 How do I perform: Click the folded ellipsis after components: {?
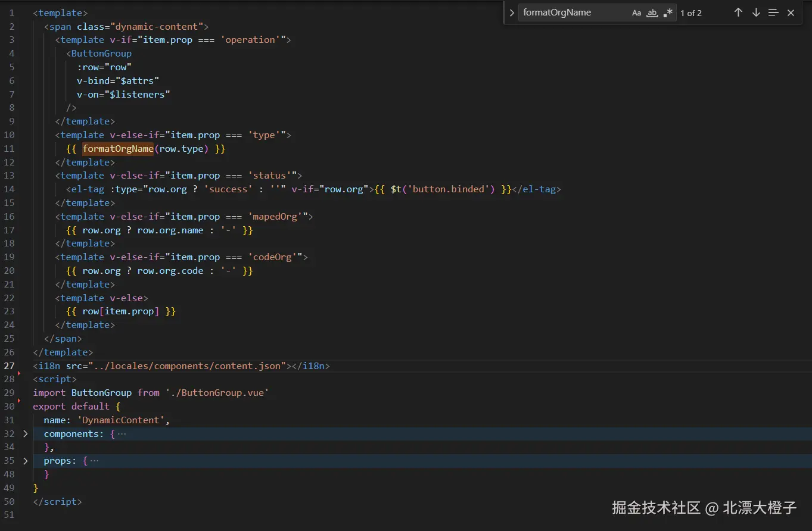click(x=122, y=434)
